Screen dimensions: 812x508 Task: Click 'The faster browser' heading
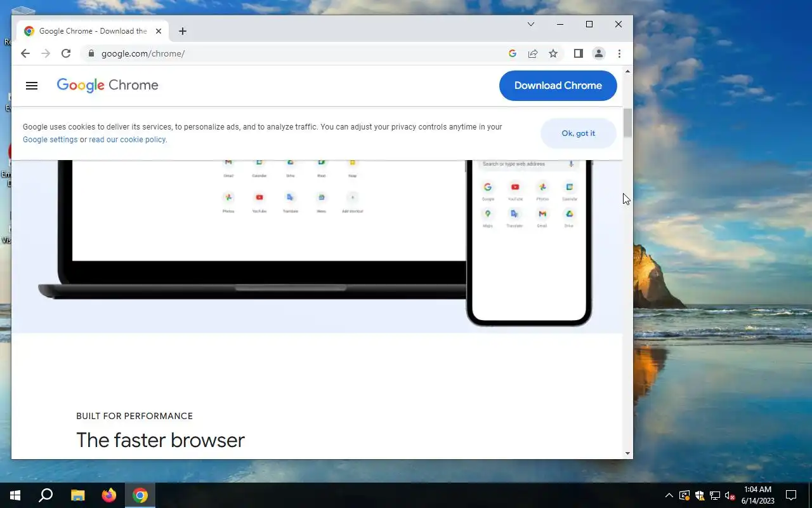pyautogui.click(x=160, y=440)
